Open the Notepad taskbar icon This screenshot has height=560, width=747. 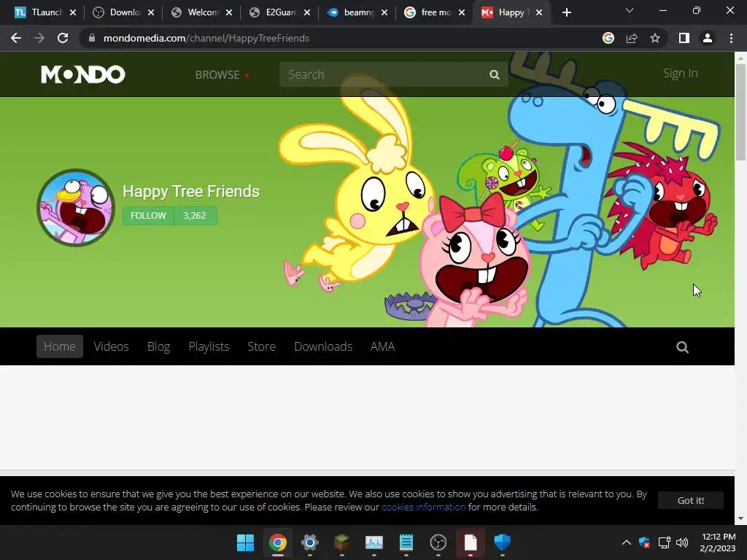pos(406,542)
